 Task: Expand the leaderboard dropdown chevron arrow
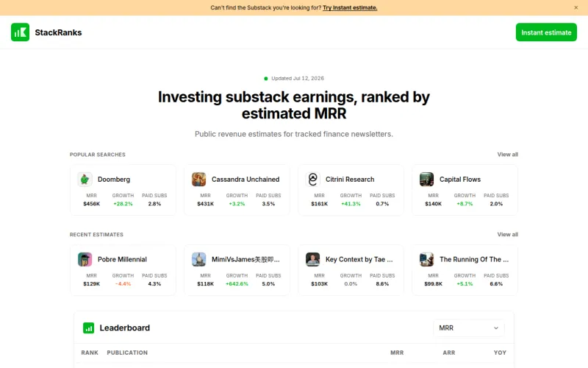495,328
